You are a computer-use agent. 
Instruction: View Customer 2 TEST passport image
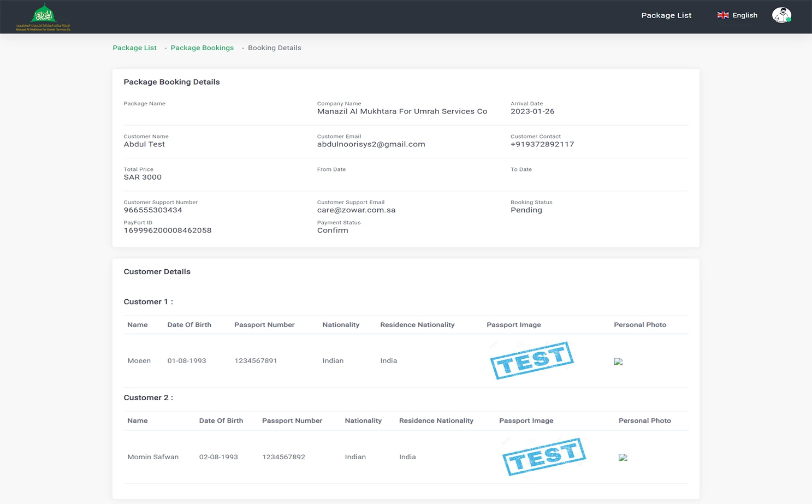coord(543,457)
